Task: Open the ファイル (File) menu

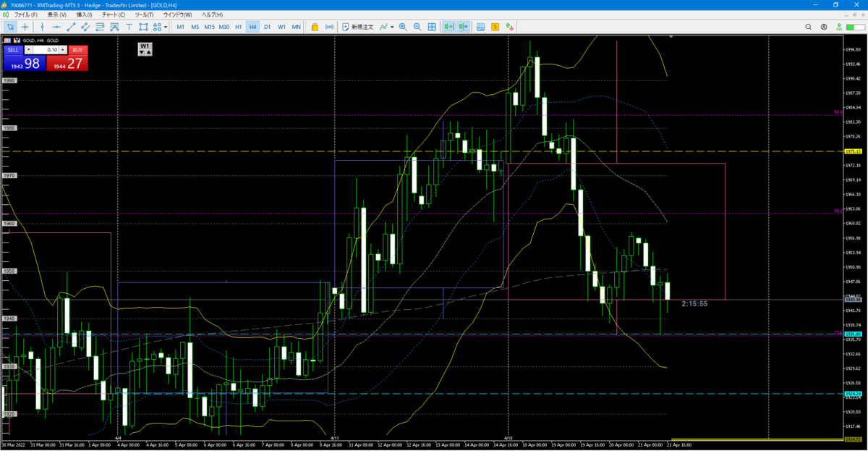Action: tap(26, 14)
